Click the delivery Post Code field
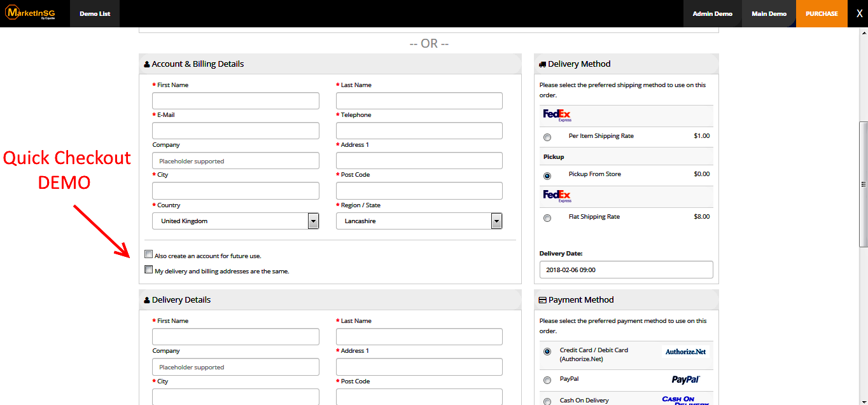 419,397
